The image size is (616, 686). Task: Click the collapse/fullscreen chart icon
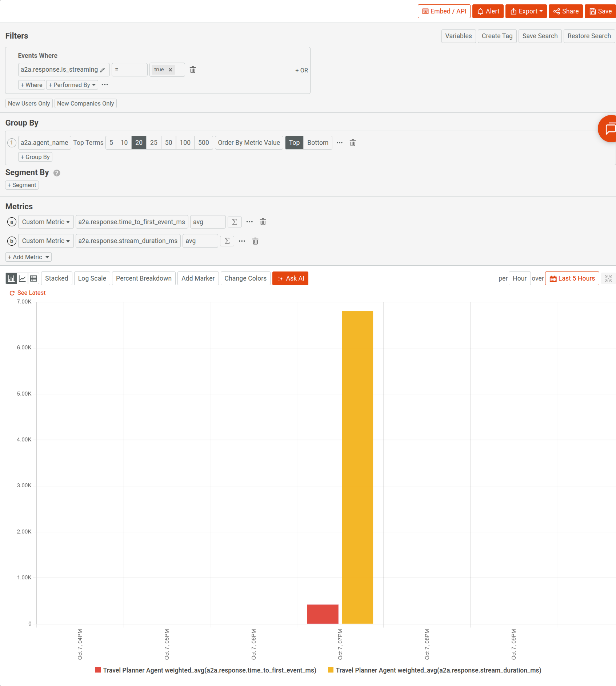[608, 278]
